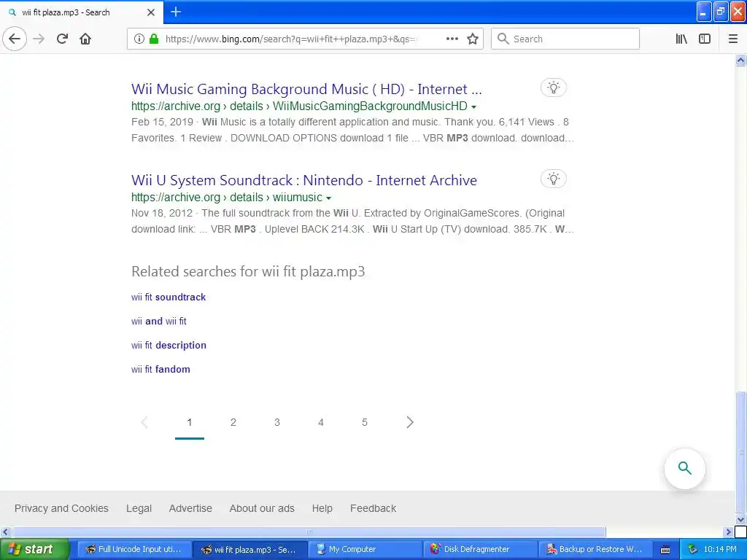This screenshot has width=747, height=560.
Task: Open Wii U System Soundtrack result link
Action: tap(304, 181)
